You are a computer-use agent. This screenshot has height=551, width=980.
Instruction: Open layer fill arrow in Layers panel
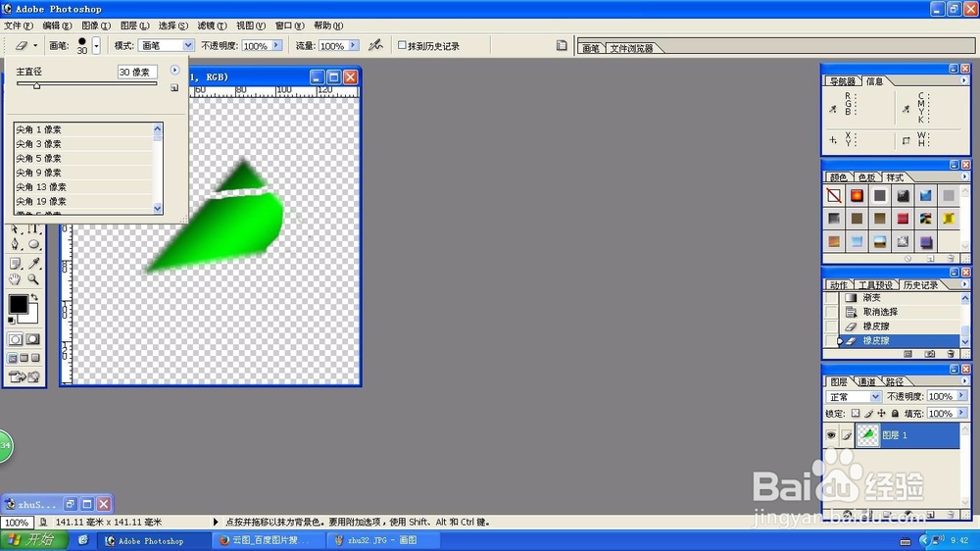click(x=961, y=413)
